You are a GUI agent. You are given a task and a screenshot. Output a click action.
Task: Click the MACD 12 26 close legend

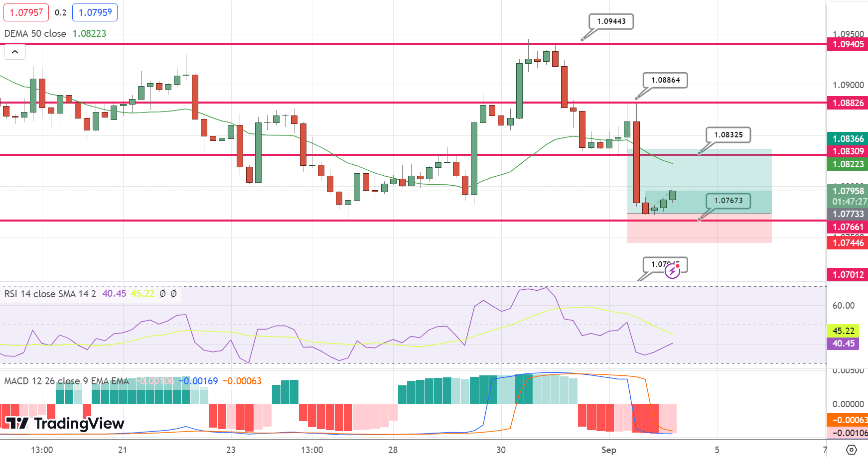66,381
